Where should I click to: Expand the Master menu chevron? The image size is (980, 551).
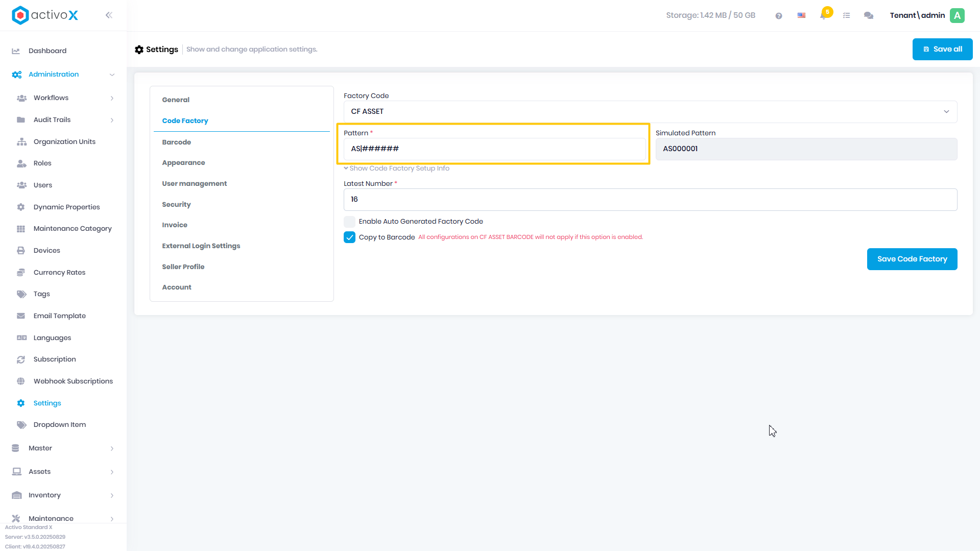point(112,448)
